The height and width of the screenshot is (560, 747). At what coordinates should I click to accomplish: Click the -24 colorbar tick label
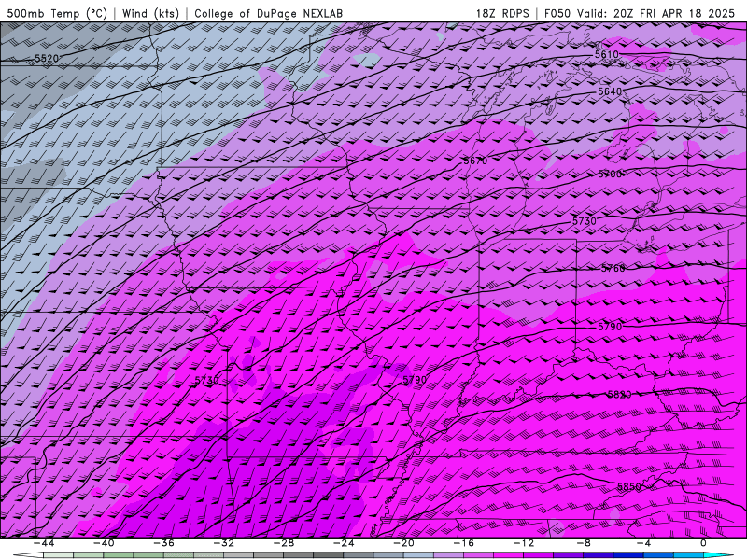(x=344, y=543)
